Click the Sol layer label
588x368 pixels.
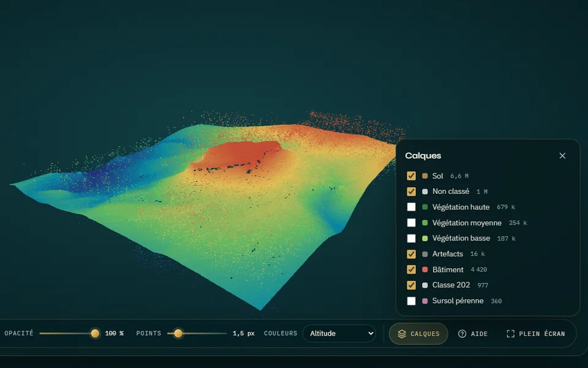coord(437,176)
